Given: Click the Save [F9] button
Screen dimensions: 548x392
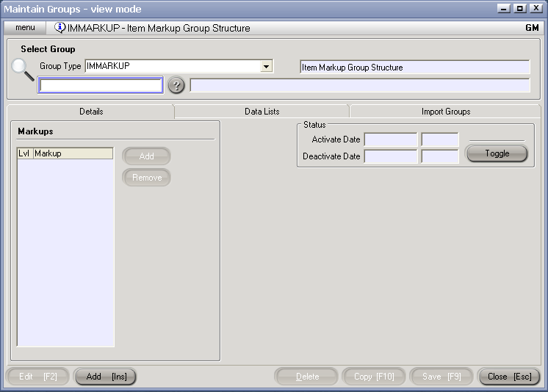Looking at the screenshot, I should [441, 377].
